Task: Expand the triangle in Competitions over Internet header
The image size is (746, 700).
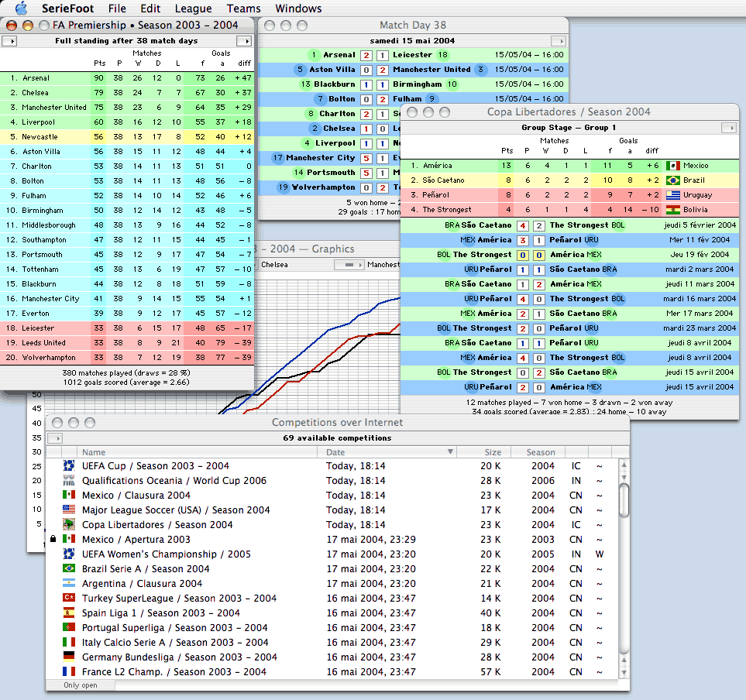Action: click(55, 438)
